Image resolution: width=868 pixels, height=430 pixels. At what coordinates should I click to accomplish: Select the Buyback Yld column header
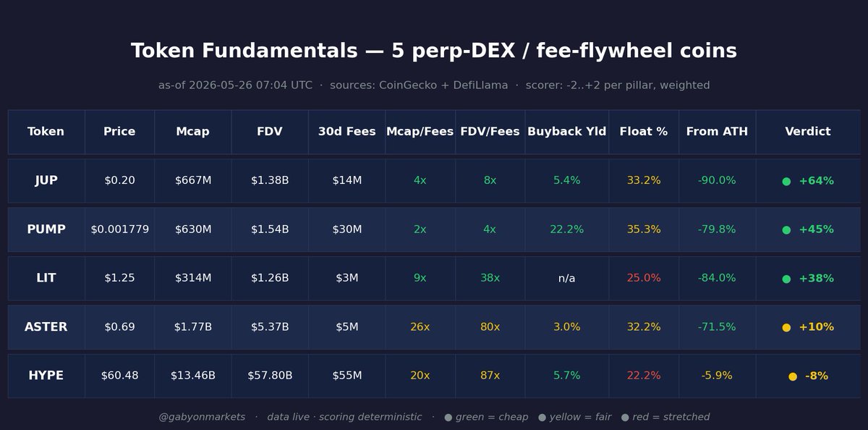[x=567, y=132]
